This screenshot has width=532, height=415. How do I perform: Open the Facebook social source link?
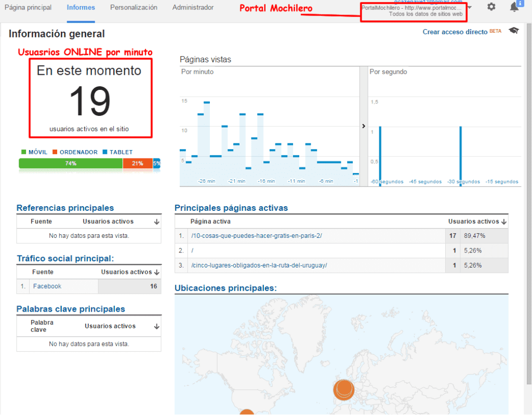[47, 286]
